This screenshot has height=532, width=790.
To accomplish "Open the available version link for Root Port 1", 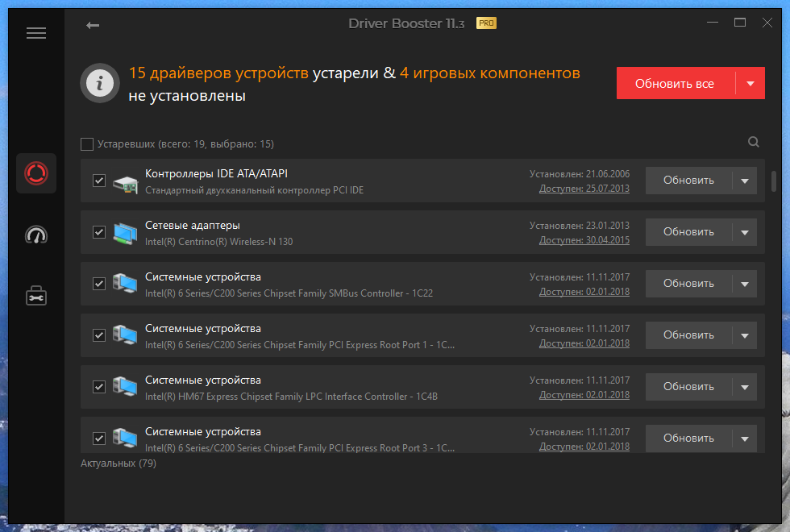I will [x=584, y=343].
